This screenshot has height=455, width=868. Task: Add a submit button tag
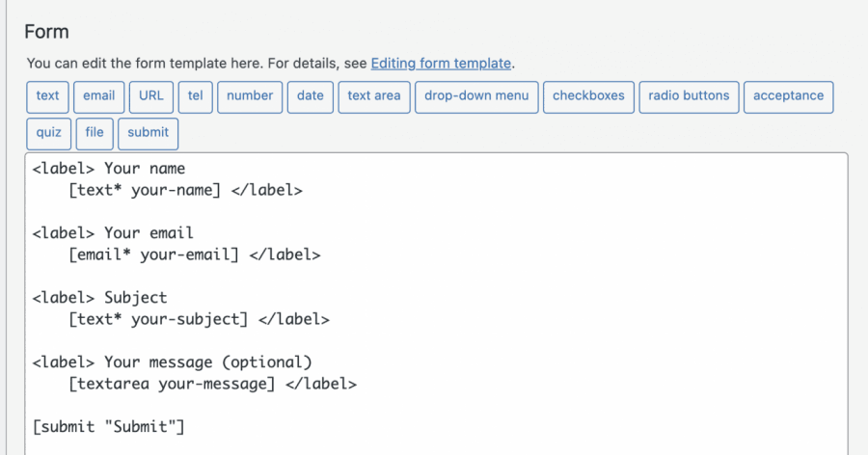[148, 133]
